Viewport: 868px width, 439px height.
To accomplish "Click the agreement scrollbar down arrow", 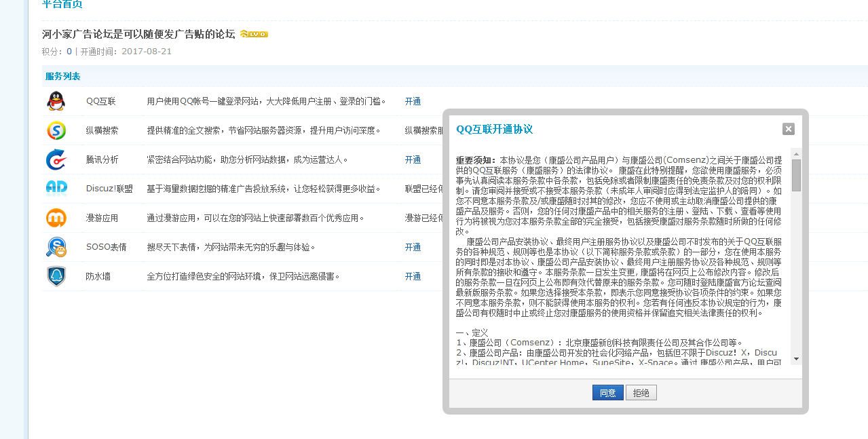I will click(x=796, y=359).
